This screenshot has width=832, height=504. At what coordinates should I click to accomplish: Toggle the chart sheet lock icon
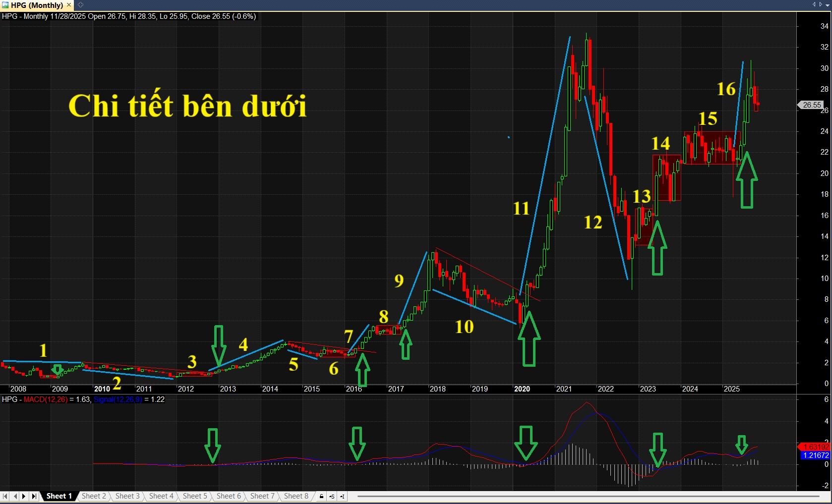click(x=322, y=496)
